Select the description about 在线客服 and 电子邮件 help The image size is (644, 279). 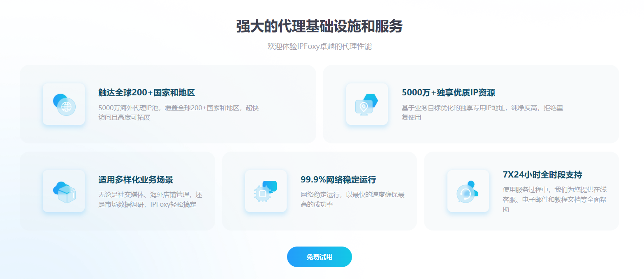(x=555, y=199)
